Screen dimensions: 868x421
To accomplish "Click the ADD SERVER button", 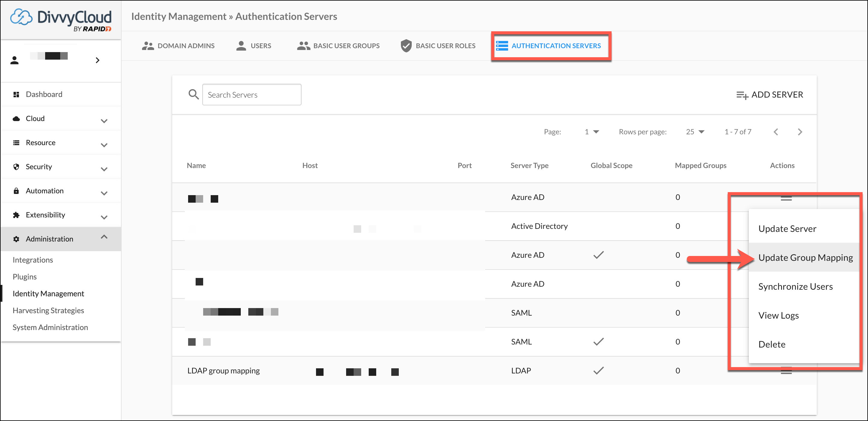I will tap(770, 95).
